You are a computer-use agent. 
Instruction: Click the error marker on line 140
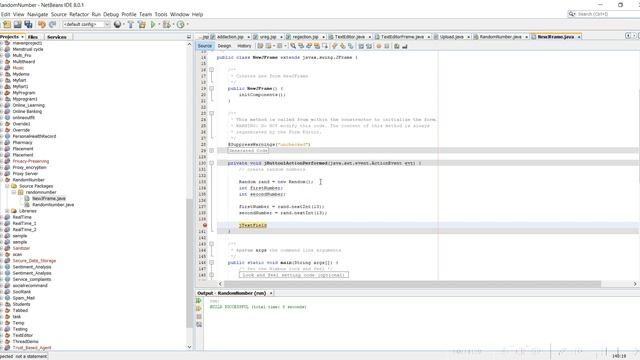(x=205, y=225)
